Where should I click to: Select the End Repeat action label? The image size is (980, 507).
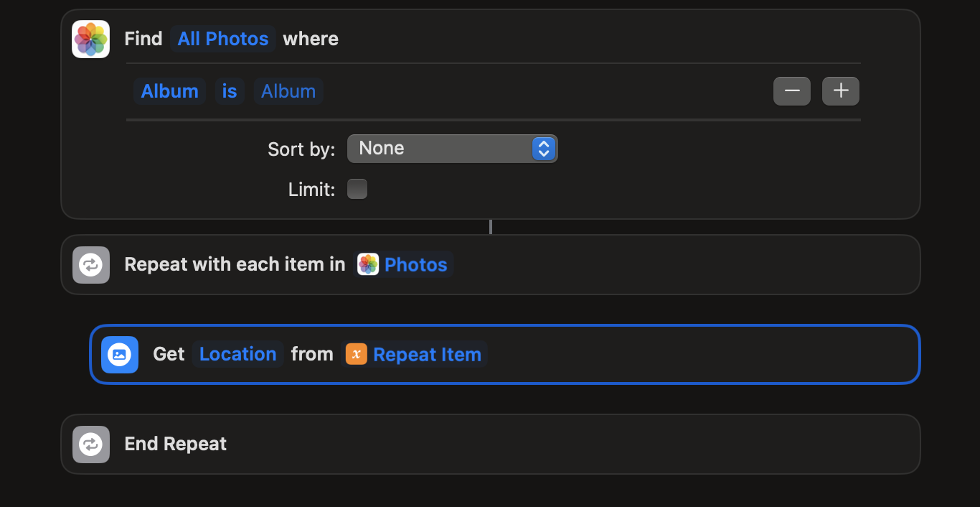point(176,445)
